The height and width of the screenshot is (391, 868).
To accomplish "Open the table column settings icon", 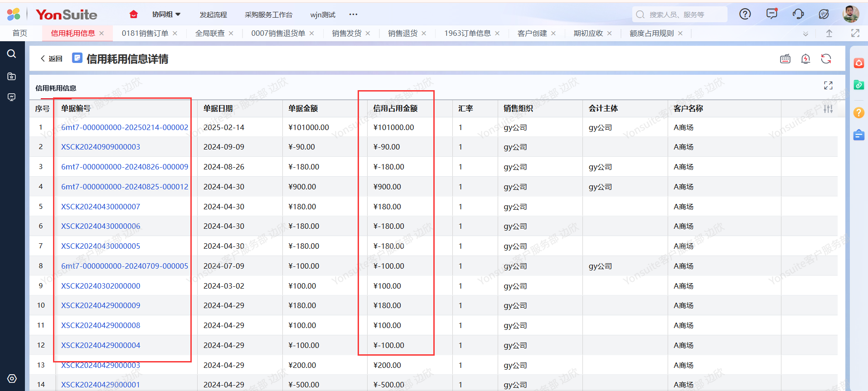I will [x=828, y=109].
